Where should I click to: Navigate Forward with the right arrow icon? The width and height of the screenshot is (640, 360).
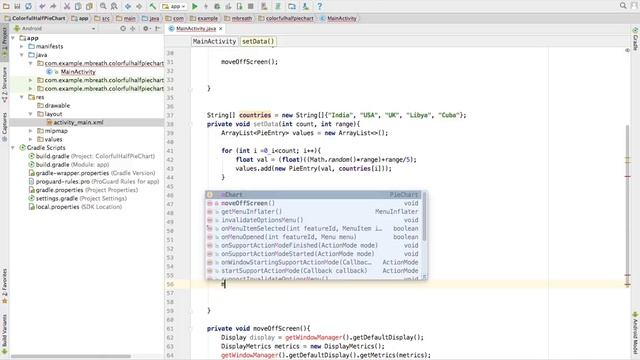[139, 6]
